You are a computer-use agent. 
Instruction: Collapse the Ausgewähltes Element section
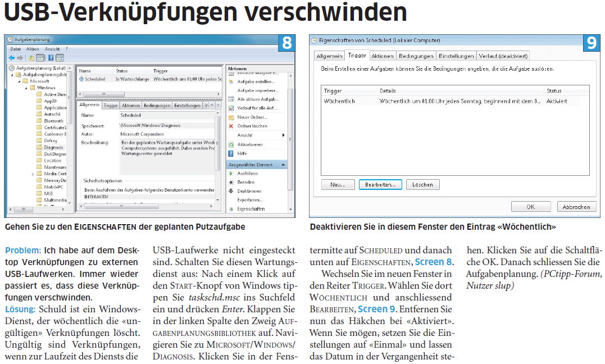(x=283, y=165)
